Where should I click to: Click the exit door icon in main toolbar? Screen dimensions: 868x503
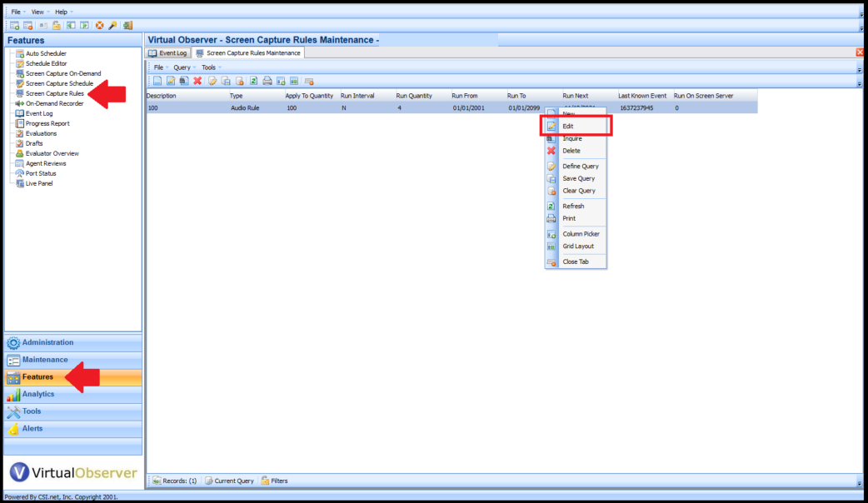128,26
